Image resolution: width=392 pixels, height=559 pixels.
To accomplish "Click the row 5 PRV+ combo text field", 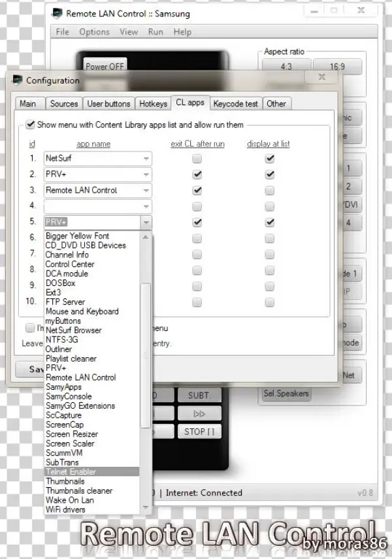I will point(93,223).
